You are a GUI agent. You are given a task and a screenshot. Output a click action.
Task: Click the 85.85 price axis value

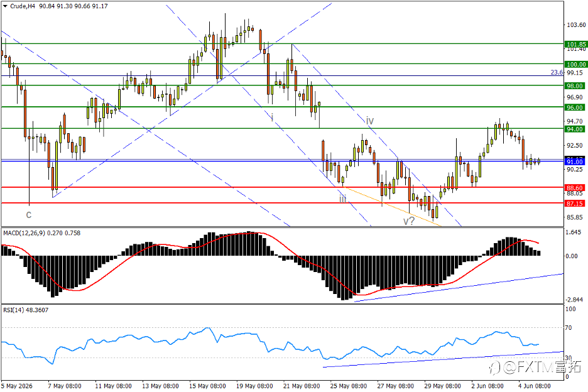pyautogui.click(x=575, y=217)
